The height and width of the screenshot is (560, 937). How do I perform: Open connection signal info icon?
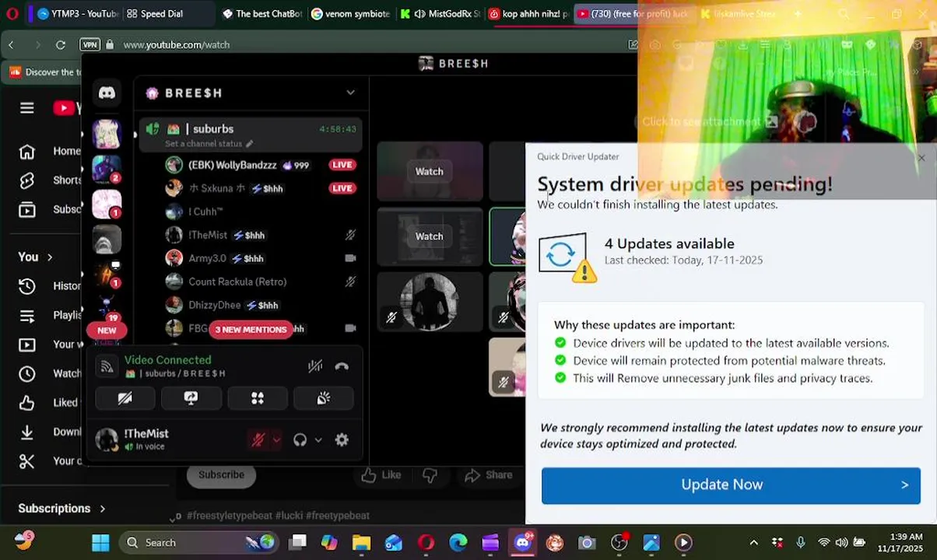[107, 366]
